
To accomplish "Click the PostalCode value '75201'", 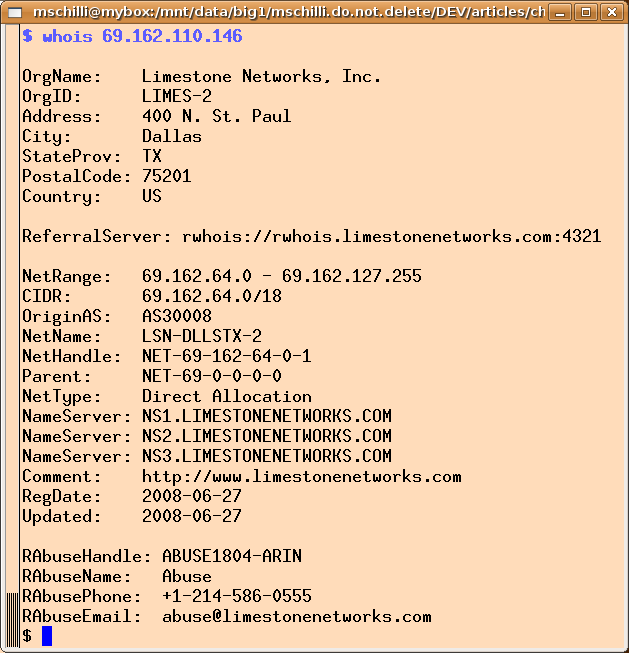I will coord(167,176).
